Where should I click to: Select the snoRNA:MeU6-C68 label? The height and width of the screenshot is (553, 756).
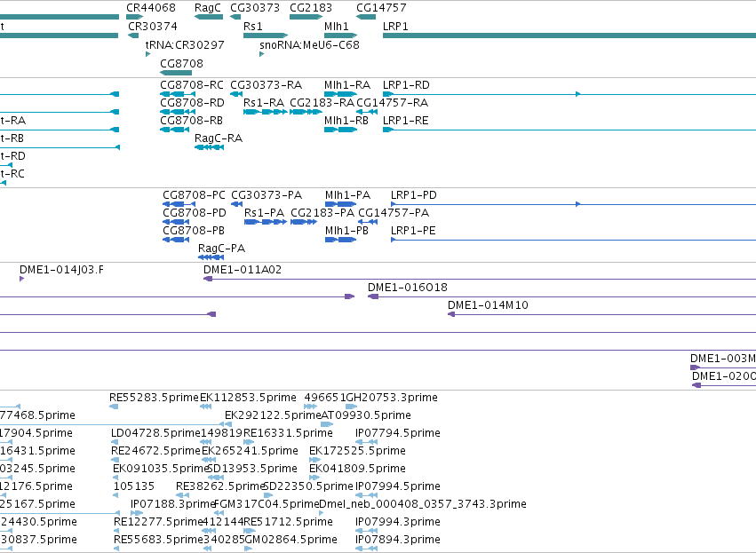click(309, 44)
